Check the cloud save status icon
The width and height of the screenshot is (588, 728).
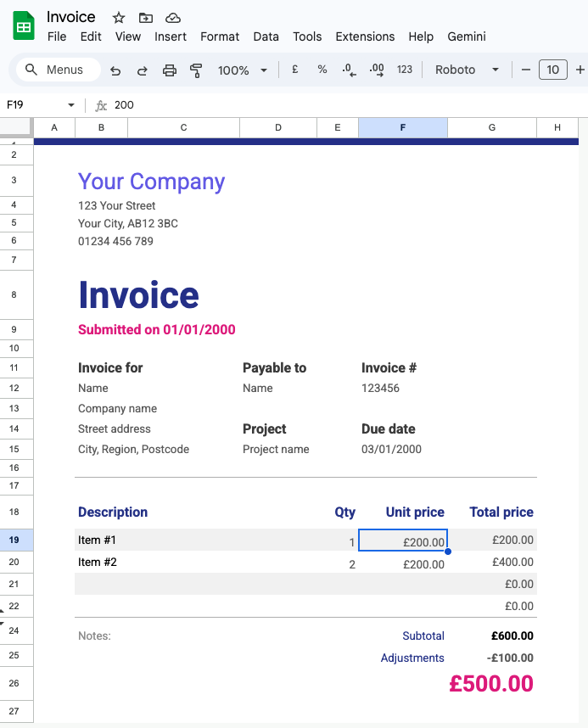coord(173,18)
